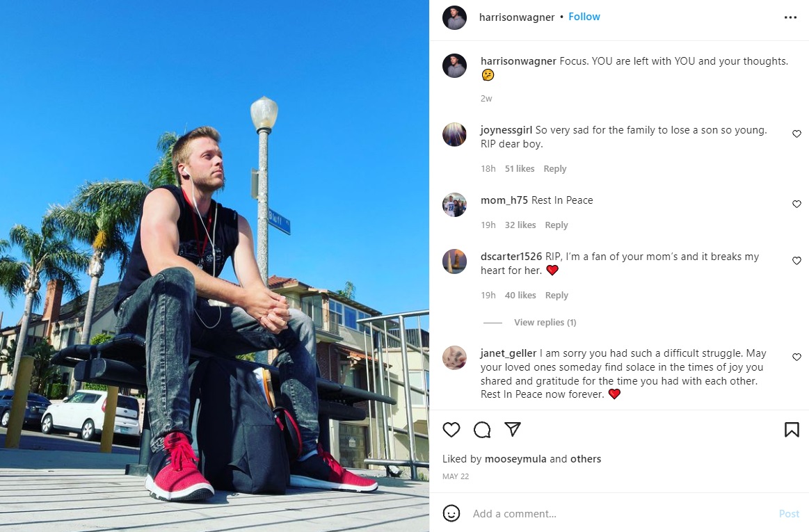Like dscarter1526's comment heart

pyautogui.click(x=796, y=261)
